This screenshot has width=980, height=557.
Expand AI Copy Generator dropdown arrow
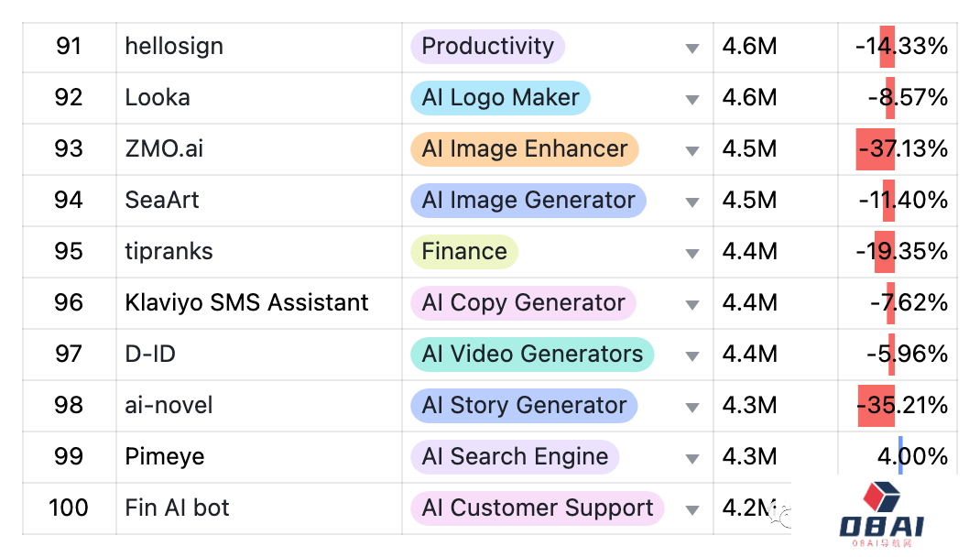pos(692,305)
